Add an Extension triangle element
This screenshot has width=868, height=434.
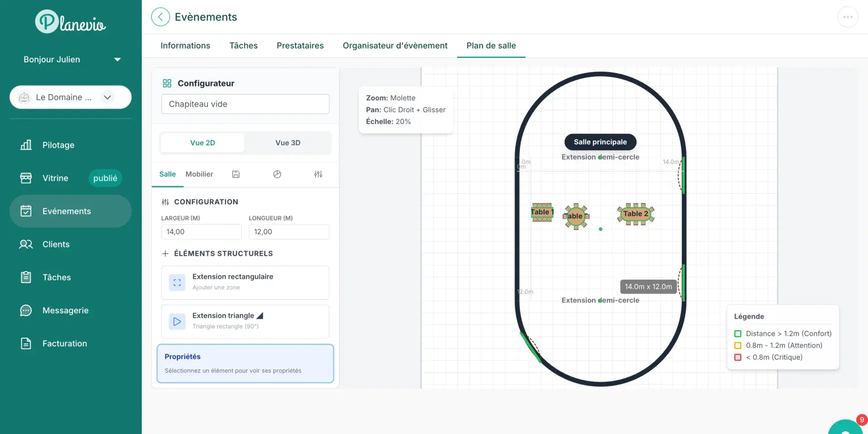245,321
